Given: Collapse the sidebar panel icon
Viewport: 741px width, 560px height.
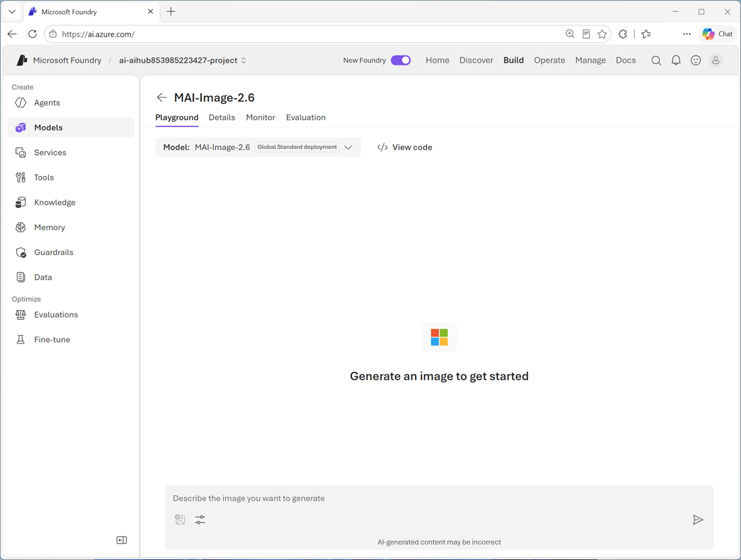Looking at the screenshot, I should click(122, 540).
